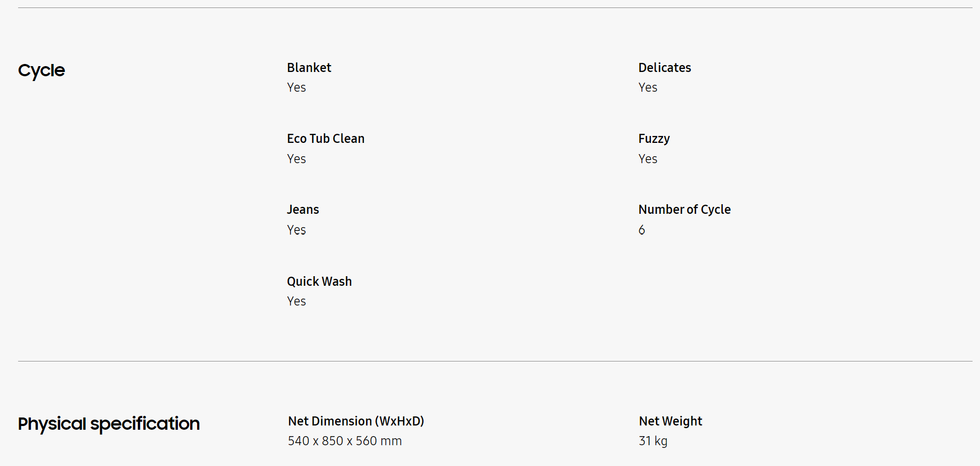Click the Yes value under Quick Wash
The image size is (980, 466).
297,301
